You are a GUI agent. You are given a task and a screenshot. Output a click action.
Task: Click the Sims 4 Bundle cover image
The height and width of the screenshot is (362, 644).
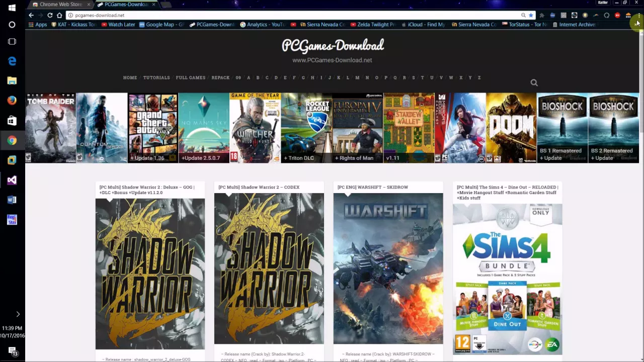click(507, 279)
